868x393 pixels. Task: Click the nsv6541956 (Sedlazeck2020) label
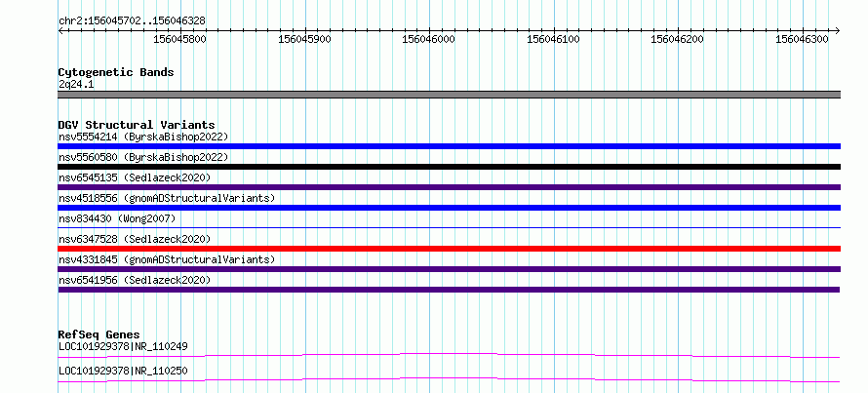click(135, 280)
